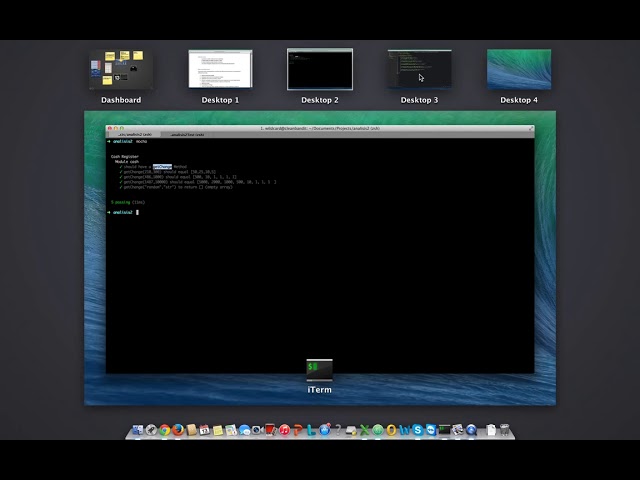Open Messages chat bubble icon in Dock

pyautogui.click(x=244, y=430)
